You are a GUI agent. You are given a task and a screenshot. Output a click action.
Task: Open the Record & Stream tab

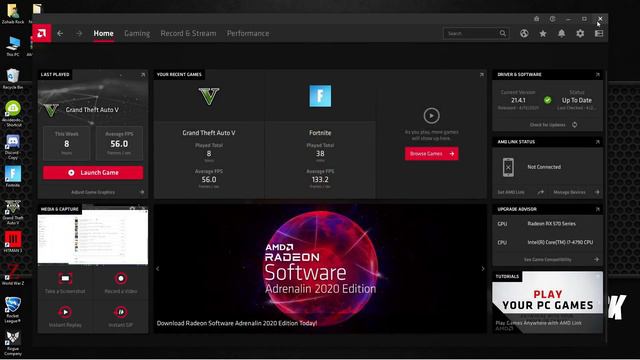188,33
